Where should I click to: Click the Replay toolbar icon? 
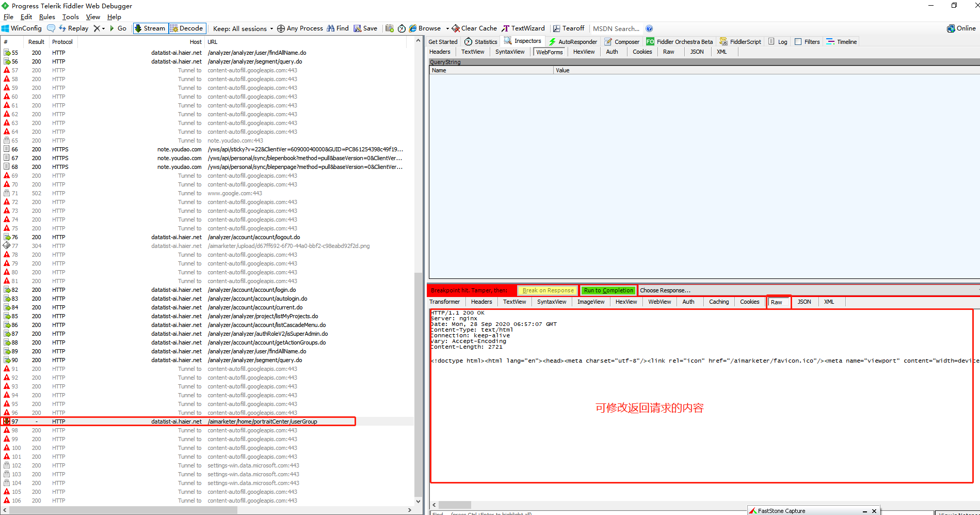[x=62, y=28]
